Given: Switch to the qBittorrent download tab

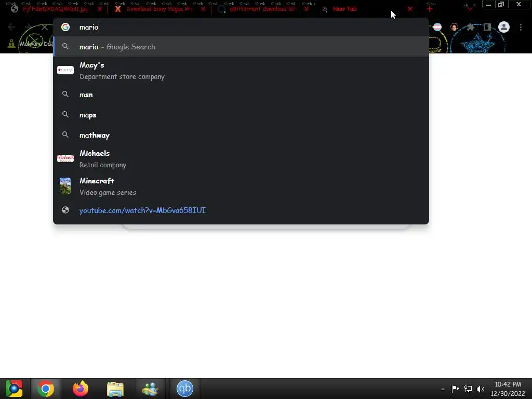Looking at the screenshot, I should [263, 9].
